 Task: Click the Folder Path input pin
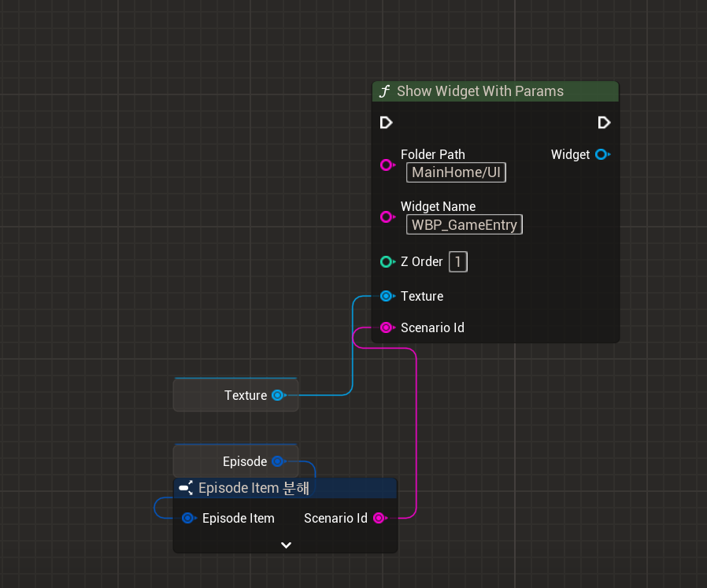coord(387,165)
